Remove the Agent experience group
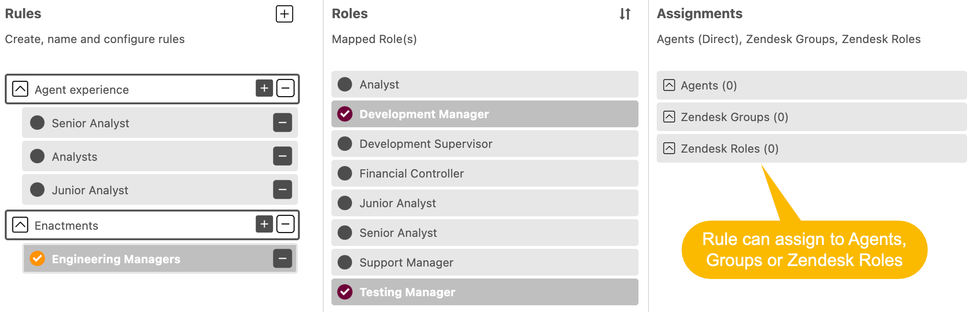This screenshot has height=312, width=980. tap(285, 88)
